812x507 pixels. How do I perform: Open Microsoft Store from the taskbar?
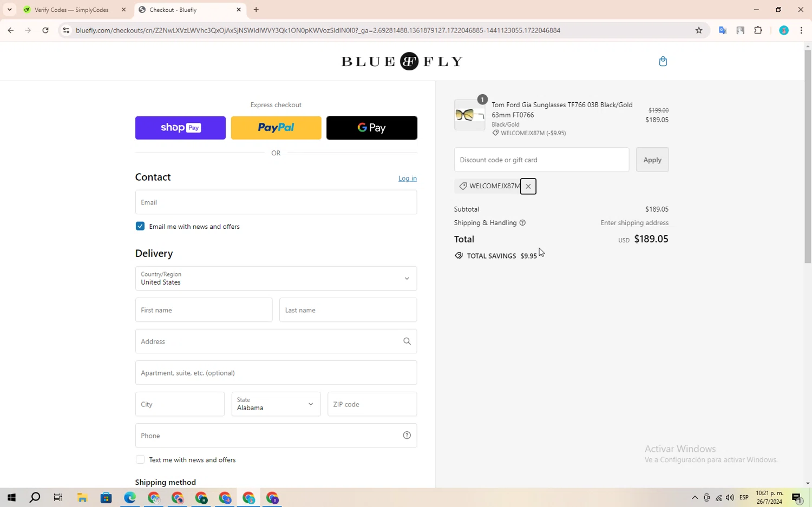coord(106,498)
